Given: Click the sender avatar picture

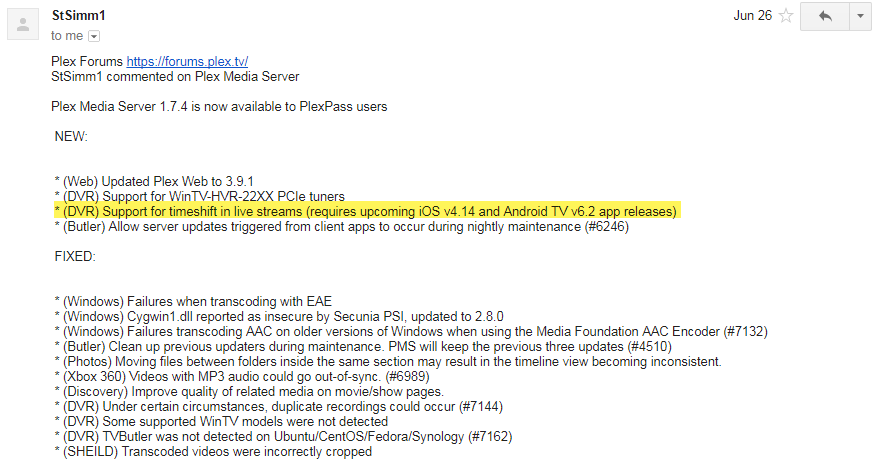Looking at the screenshot, I should [x=23, y=25].
